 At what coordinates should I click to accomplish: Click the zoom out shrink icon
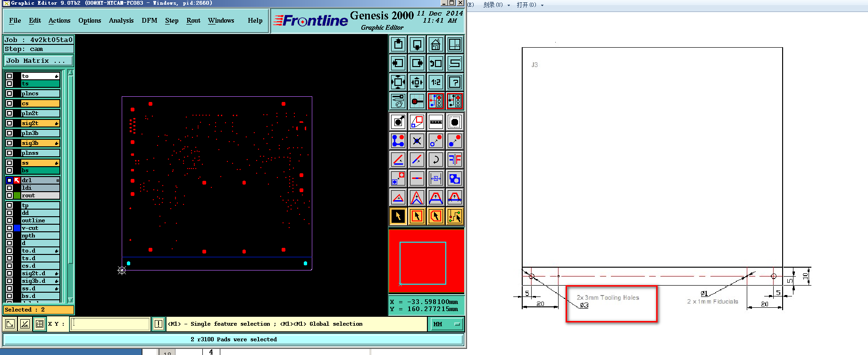[x=417, y=82]
